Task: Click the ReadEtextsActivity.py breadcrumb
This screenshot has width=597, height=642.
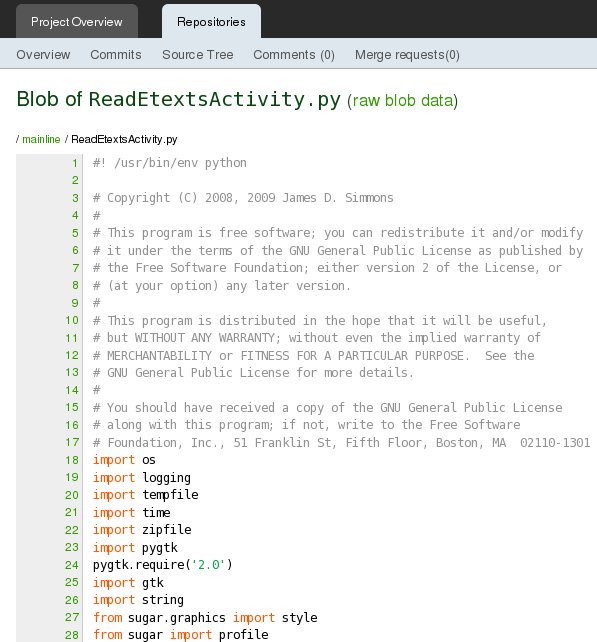Action: [124, 139]
